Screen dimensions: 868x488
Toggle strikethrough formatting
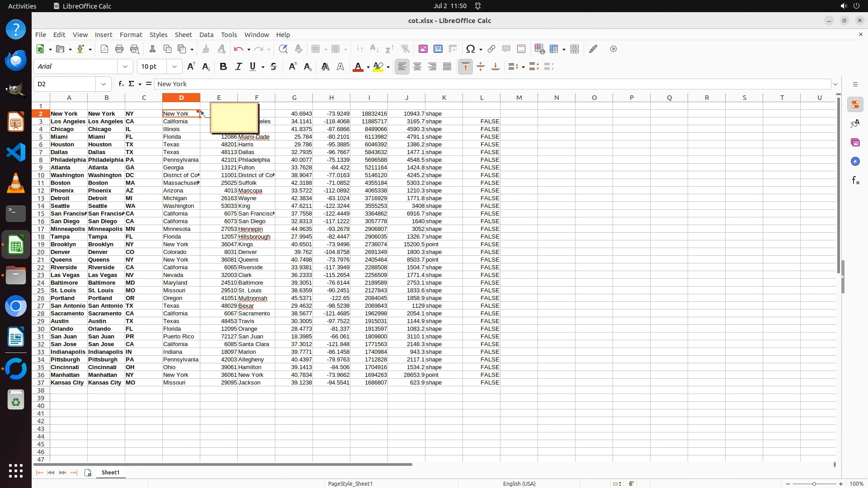pyautogui.click(x=274, y=67)
